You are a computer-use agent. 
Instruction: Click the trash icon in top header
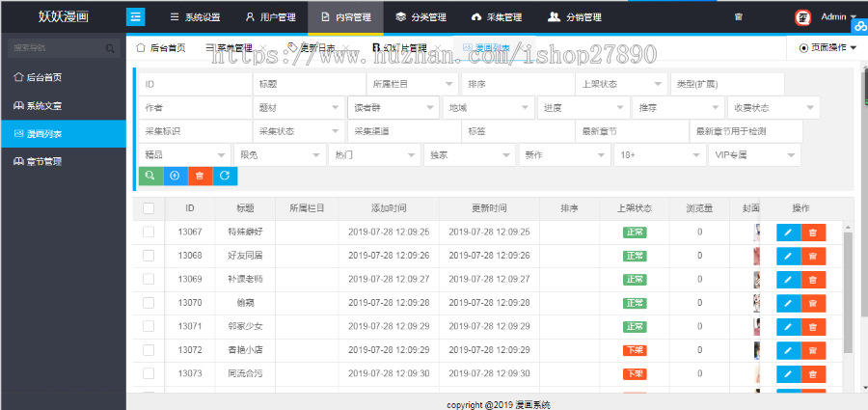tap(738, 17)
